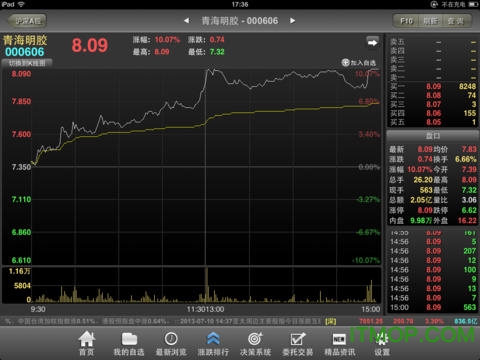
Task: Click the 总额 2.05亿 value
Action: pyautogui.click(x=421, y=200)
